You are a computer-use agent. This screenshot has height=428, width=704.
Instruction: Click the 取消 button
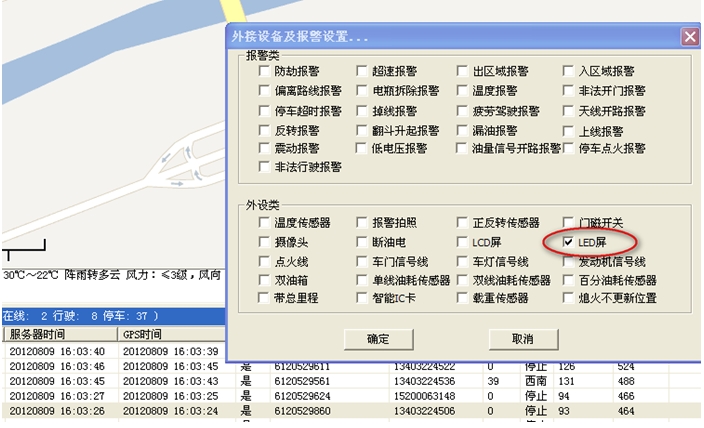(522, 339)
